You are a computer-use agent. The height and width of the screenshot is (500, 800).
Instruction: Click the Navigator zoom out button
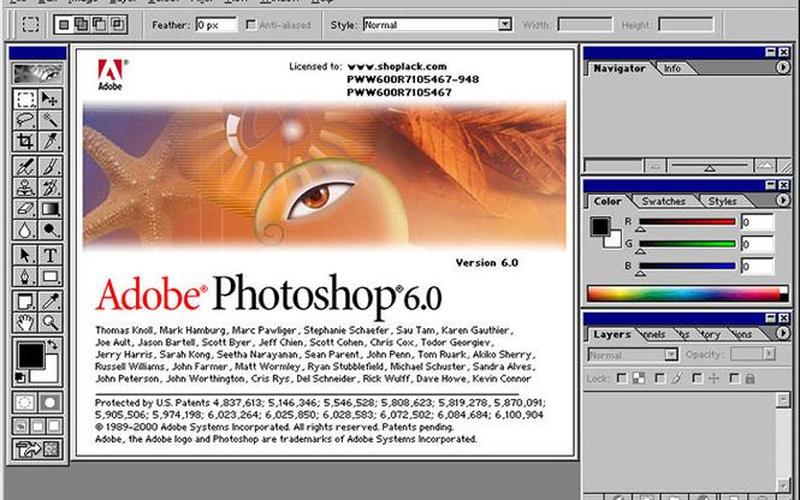click(656, 166)
